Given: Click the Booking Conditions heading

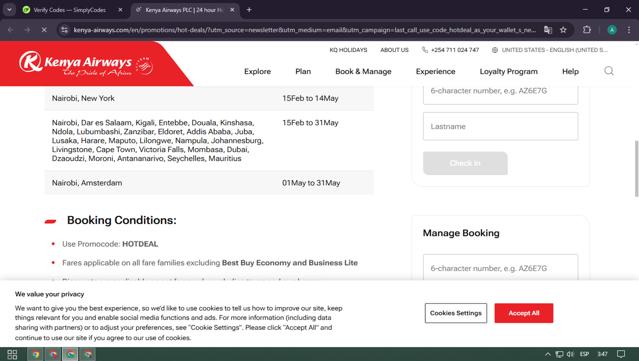Looking at the screenshot, I should click(x=121, y=220).
